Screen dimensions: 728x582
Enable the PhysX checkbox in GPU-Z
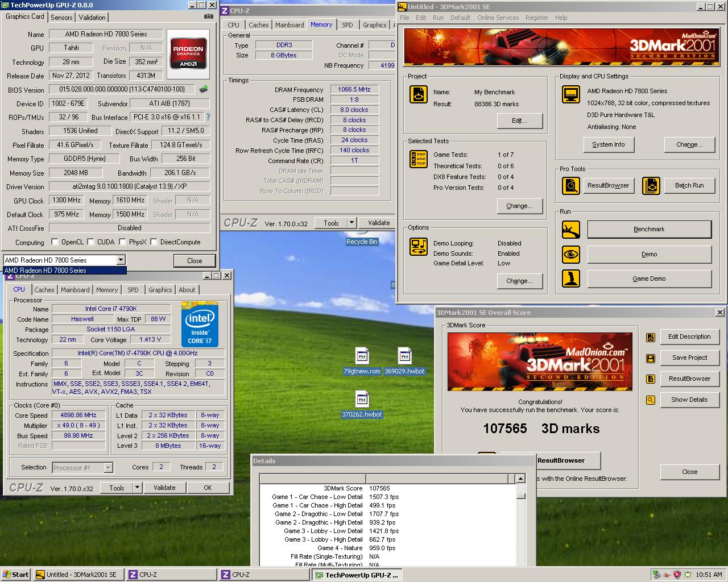[123, 242]
